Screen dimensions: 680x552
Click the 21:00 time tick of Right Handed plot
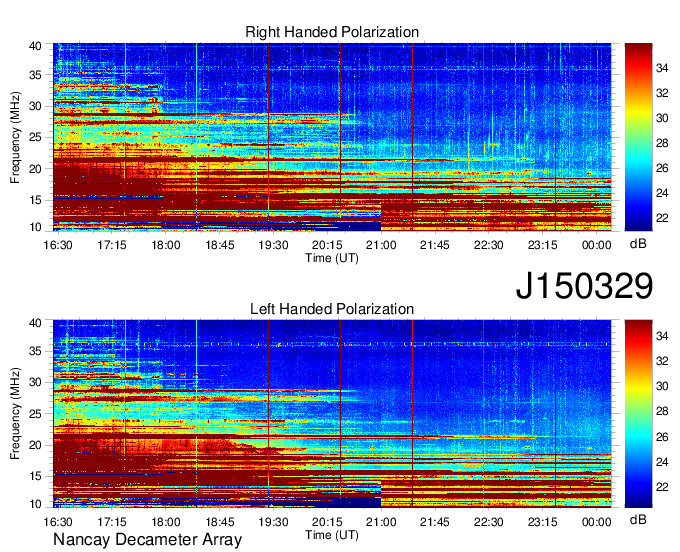pos(381,245)
